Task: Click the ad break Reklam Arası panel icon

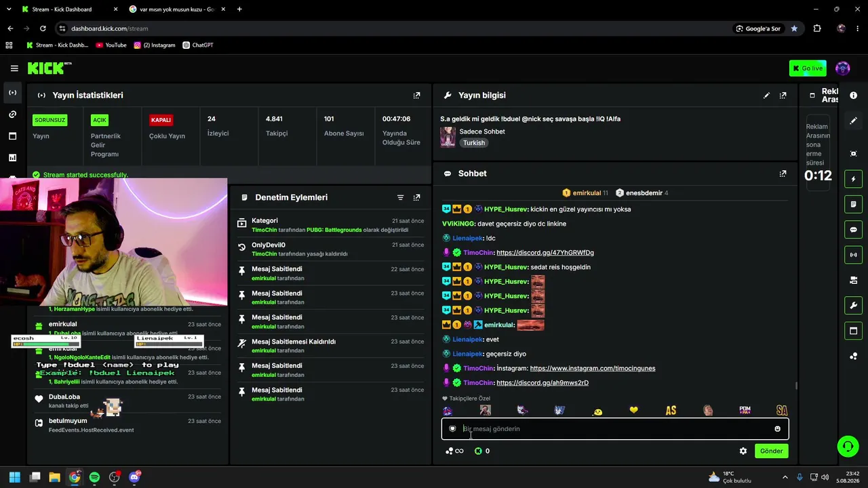Action: [812, 96]
